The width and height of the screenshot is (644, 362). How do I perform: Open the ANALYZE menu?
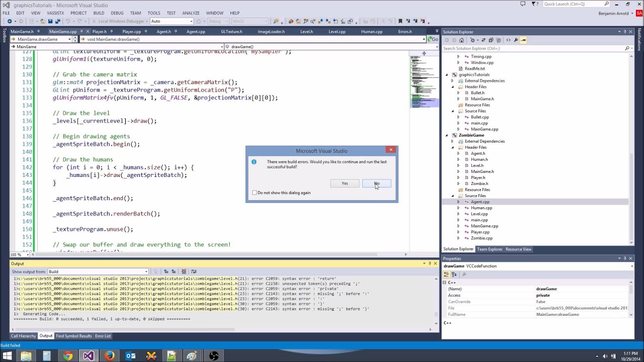click(x=191, y=13)
